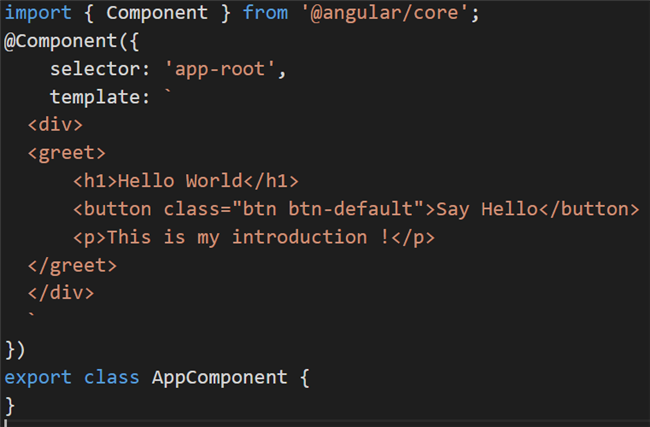Click the closing button tag
Screen dimensions: 650x427
(x=589, y=209)
